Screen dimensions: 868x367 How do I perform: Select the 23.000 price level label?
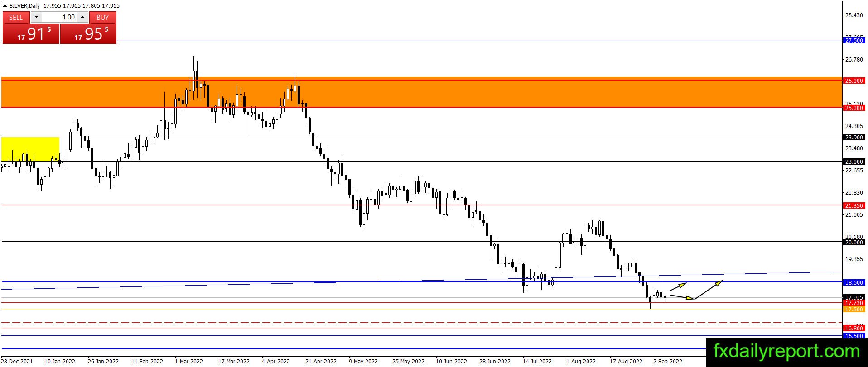[854, 162]
